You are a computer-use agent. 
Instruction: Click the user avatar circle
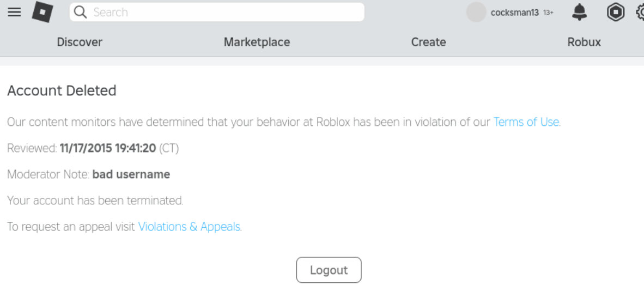point(476,12)
